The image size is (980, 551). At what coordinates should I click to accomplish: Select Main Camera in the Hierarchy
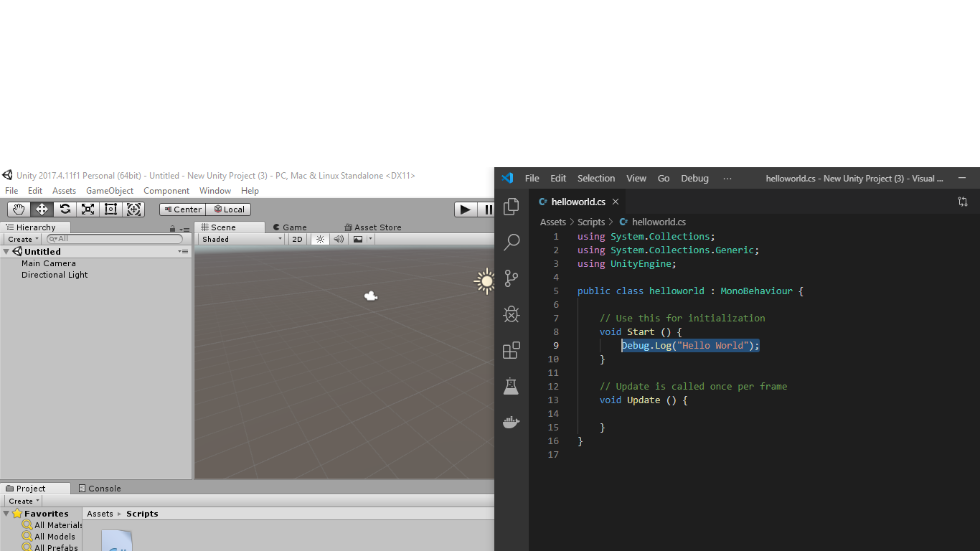click(x=49, y=263)
